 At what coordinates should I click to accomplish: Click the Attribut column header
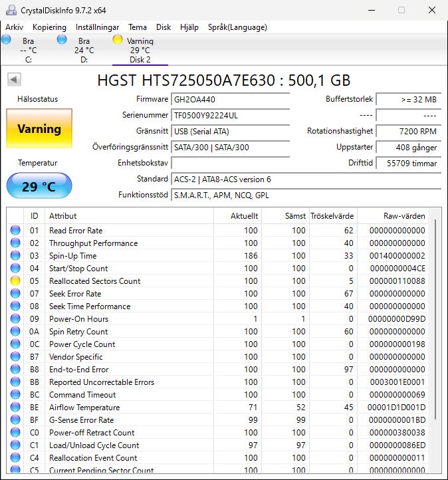coord(130,216)
